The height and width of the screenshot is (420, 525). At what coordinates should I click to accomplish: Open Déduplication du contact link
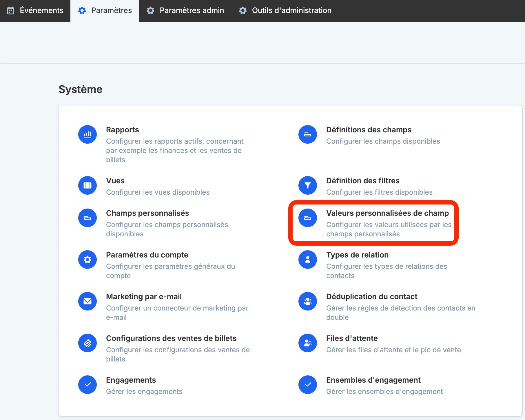pos(372,297)
